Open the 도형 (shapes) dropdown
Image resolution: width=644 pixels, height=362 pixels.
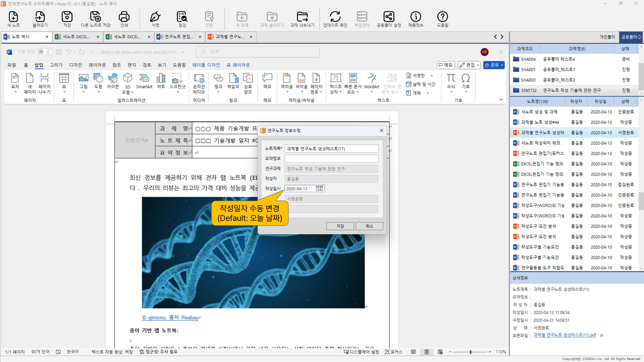(99, 92)
